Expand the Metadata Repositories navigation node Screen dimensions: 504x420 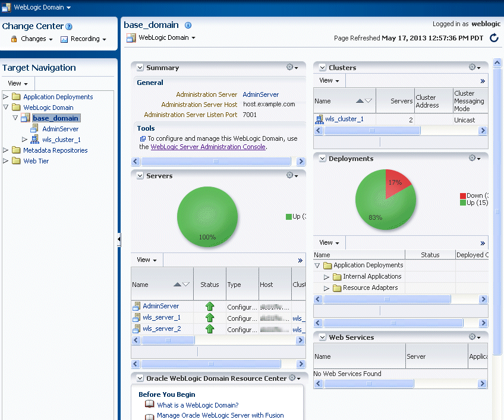[x=5, y=150]
